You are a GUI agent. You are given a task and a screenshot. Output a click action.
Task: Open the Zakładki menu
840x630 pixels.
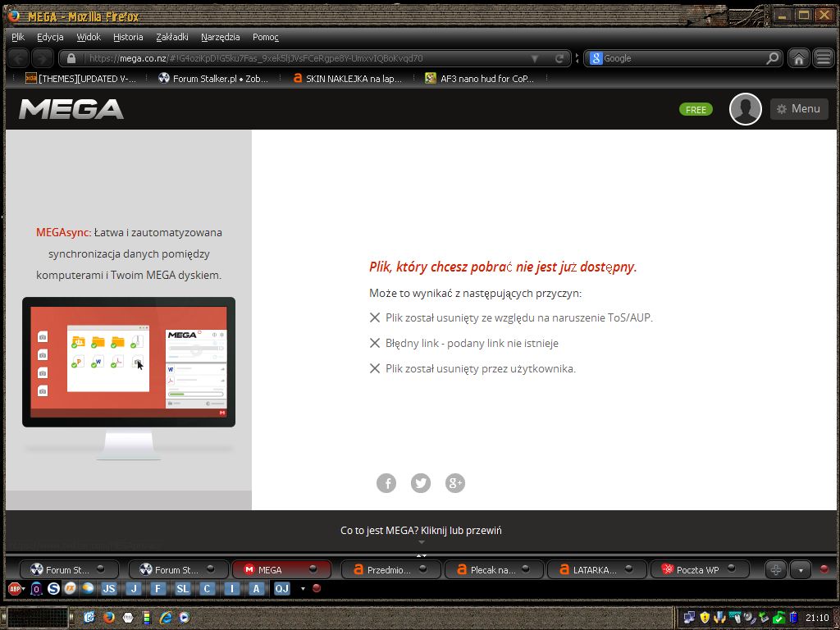(172, 37)
